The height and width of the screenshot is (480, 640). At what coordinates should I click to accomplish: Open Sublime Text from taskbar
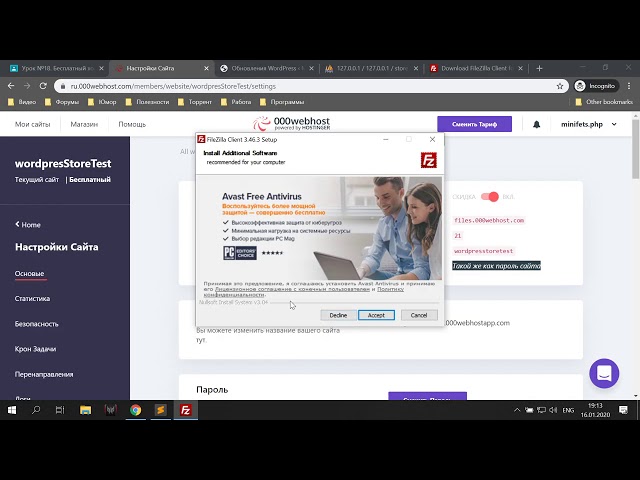click(x=160, y=410)
